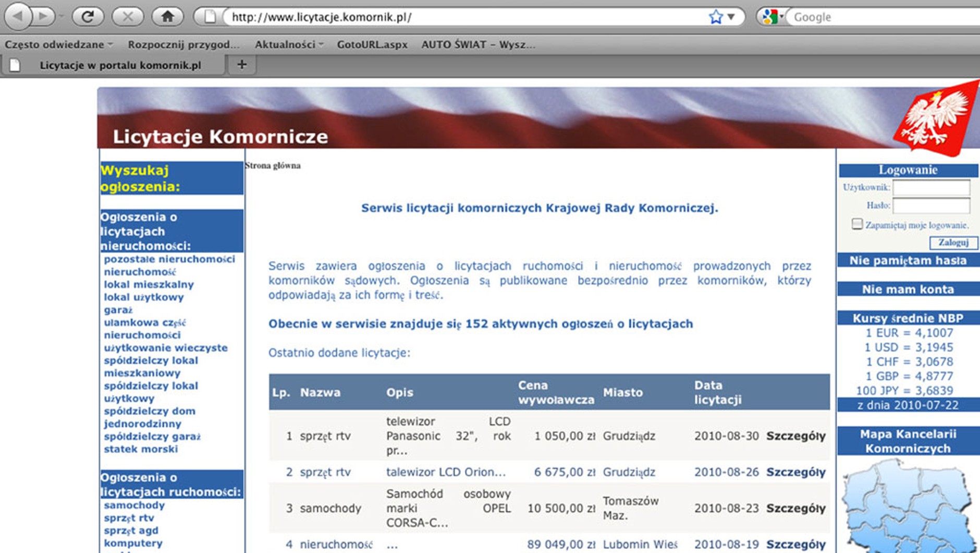Reload the page with the refresh icon
Viewport: 980px width, 553px height.
pos(88,17)
